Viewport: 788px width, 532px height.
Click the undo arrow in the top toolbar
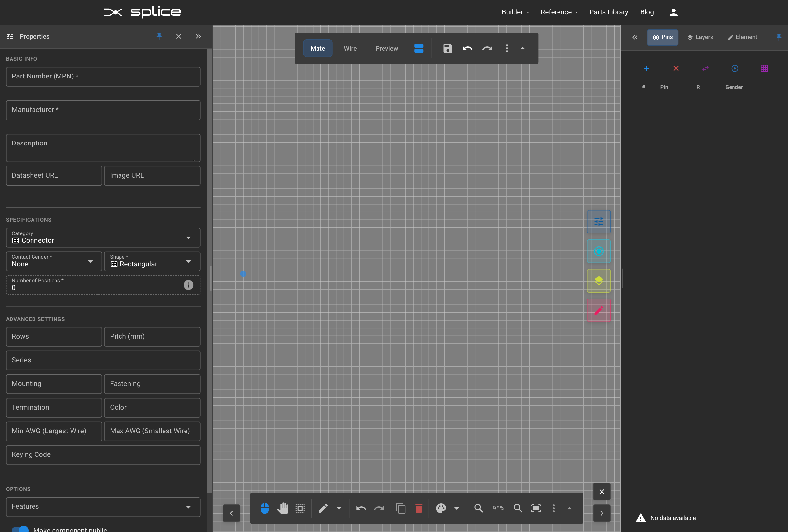467,49
